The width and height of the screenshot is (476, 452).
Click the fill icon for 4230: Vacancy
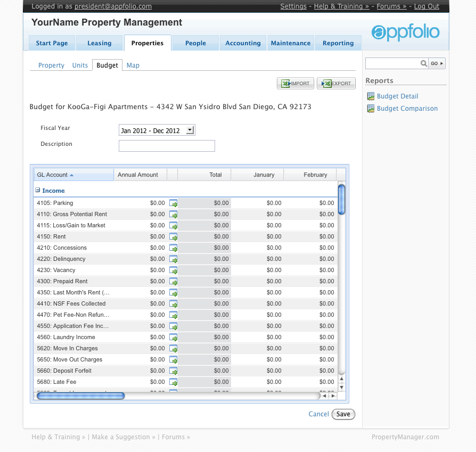point(173,270)
